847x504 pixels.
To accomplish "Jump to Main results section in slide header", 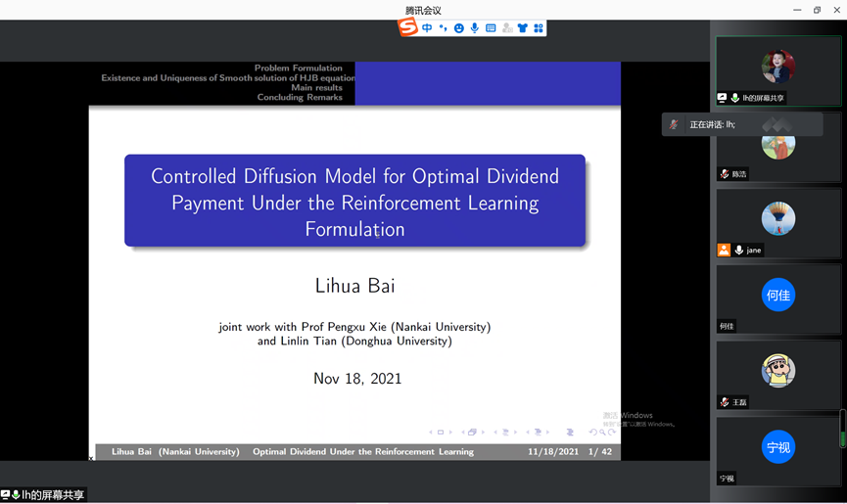I will (x=316, y=88).
